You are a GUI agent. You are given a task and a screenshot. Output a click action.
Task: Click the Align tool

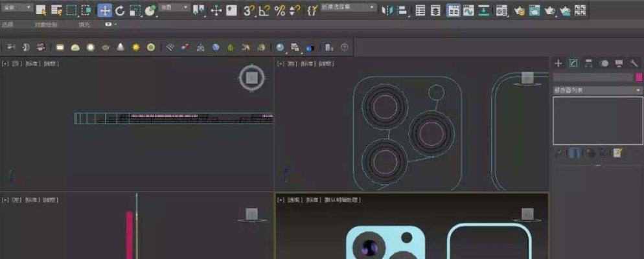pyautogui.click(x=402, y=10)
